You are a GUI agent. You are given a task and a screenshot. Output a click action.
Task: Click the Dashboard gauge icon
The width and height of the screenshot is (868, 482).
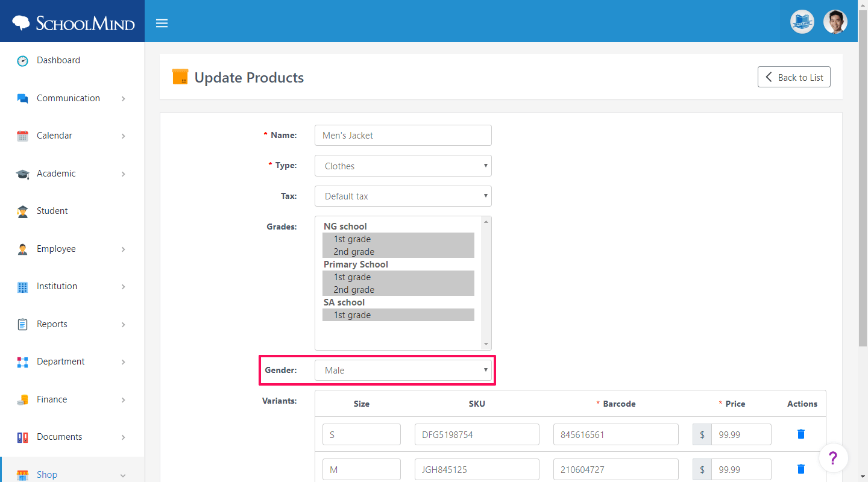click(x=22, y=61)
